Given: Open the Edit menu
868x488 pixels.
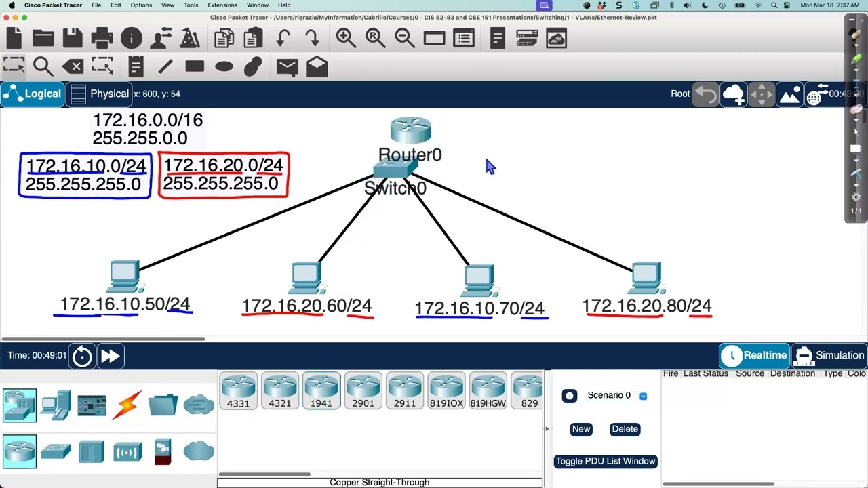Looking at the screenshot, I should click(x=116, y=5).
